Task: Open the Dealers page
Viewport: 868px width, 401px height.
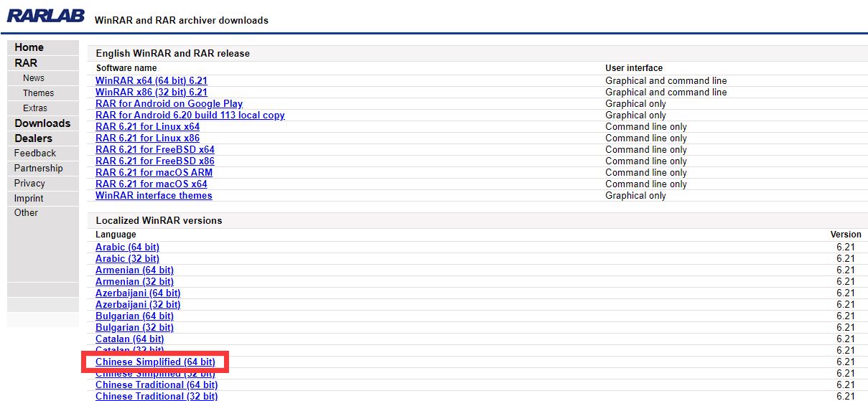Action: pyautogui.click(x=33, y=138)
